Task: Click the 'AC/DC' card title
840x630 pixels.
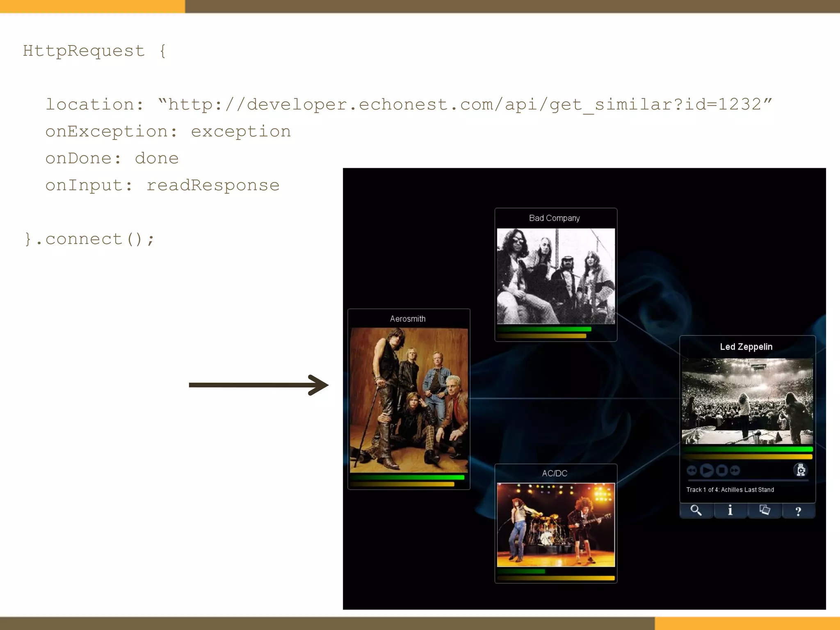Action: point(555,473)
